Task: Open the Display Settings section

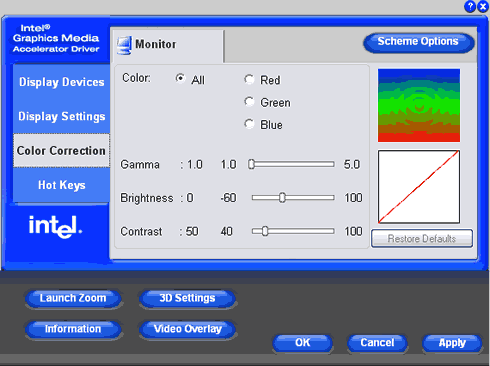Action: 61,116
